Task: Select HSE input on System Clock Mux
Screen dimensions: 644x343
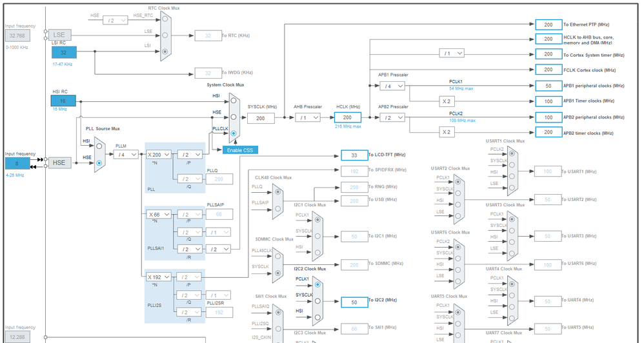Action: click(x=234, y=117)
